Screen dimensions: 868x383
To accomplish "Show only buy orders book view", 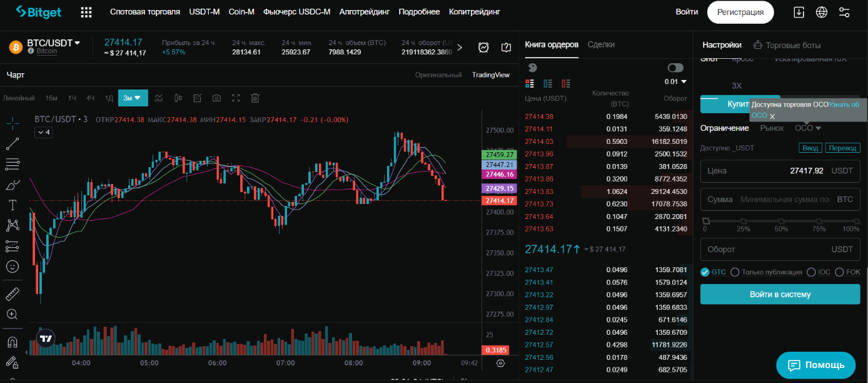I will (x=548, y=83).
